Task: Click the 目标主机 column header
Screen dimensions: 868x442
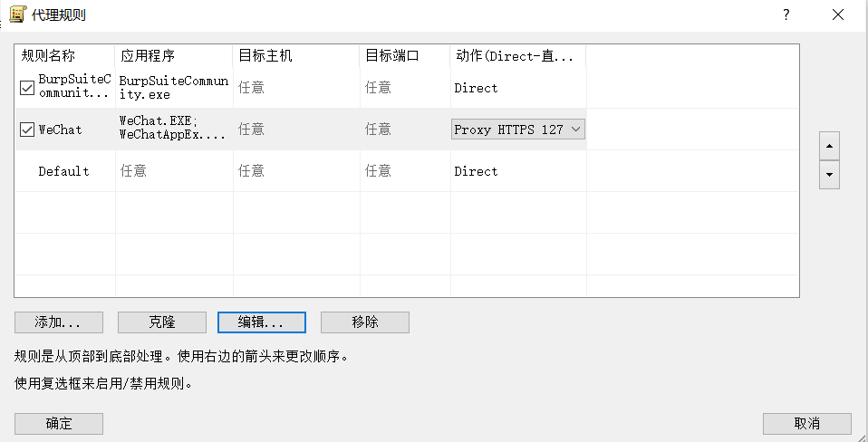Action: pos(296,56)
